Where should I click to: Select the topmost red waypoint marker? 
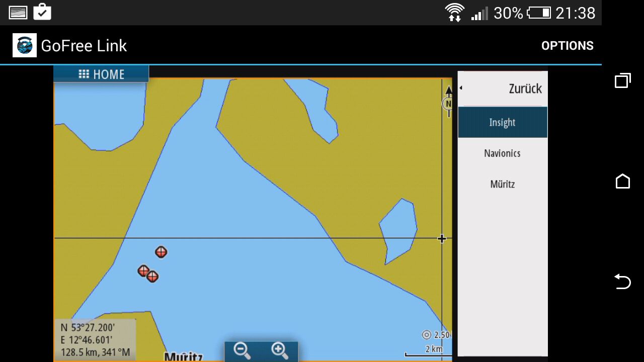[161, 252]
